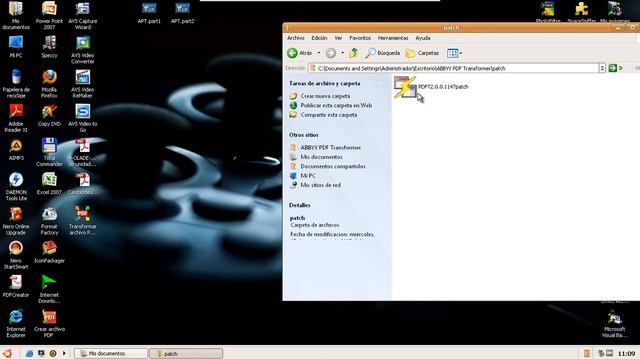Screen dimensions: 640x360
Task: Select the Excel 2007 desktop icon
Action: click(x=49, y=184)
